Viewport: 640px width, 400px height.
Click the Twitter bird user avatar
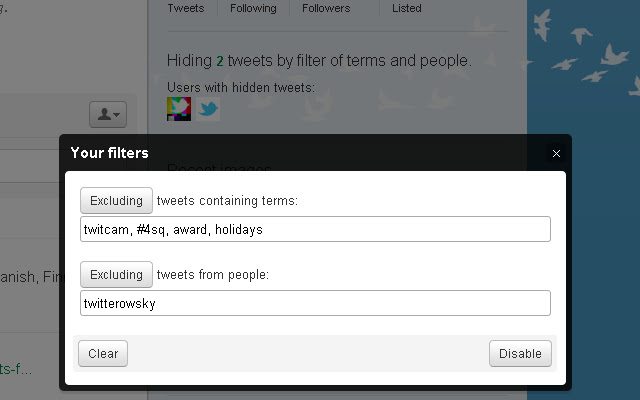[x=208, y=108]
